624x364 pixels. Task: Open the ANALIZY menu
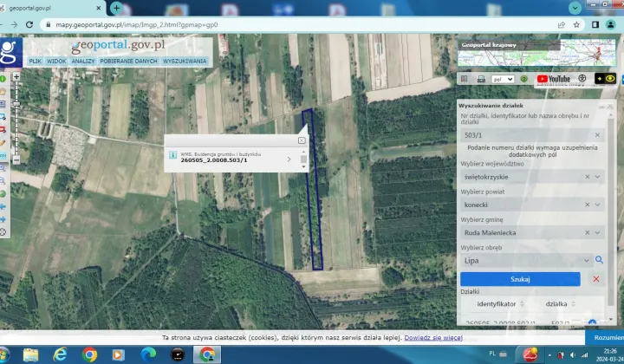(x=83, y=62)
